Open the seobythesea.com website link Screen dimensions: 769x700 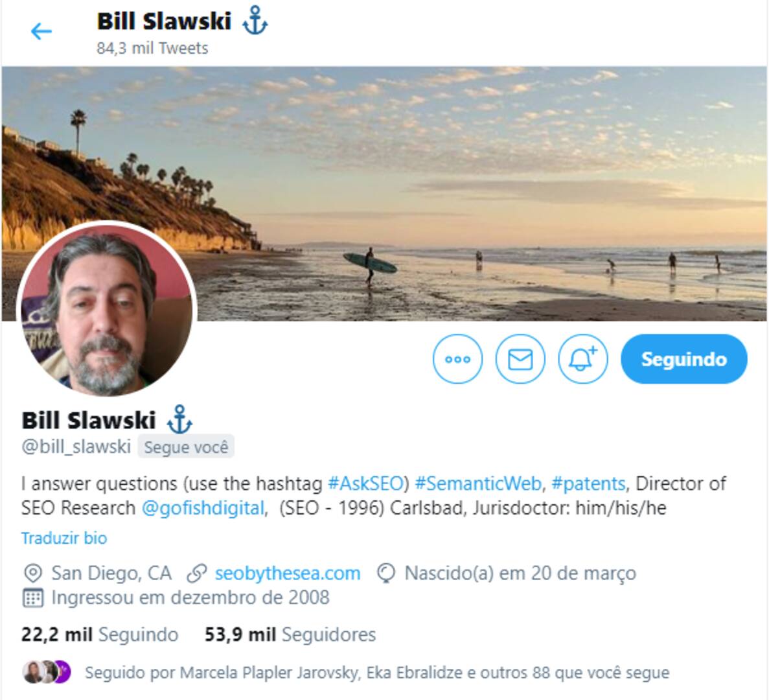pyautogui.click(x=288, y=573)
